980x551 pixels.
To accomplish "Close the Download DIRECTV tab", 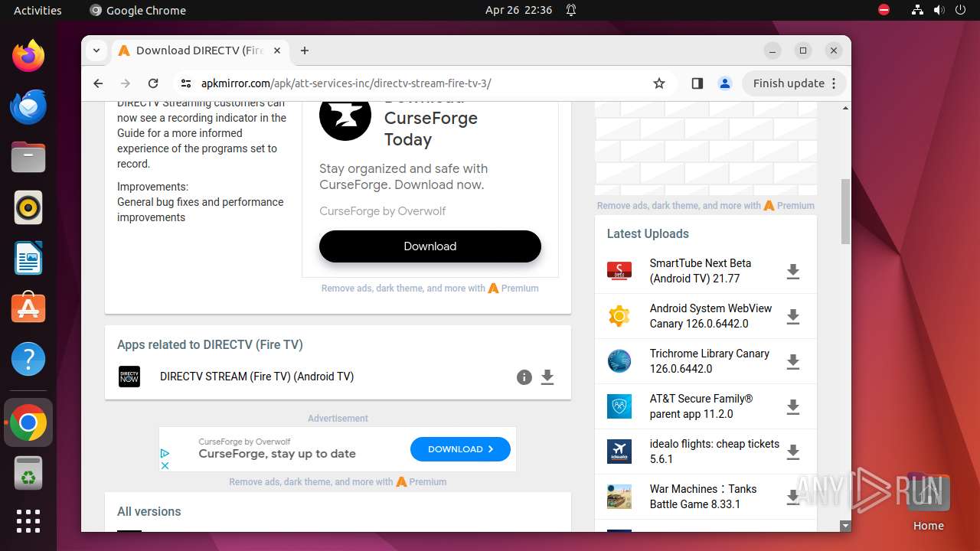I will (277, 51).
